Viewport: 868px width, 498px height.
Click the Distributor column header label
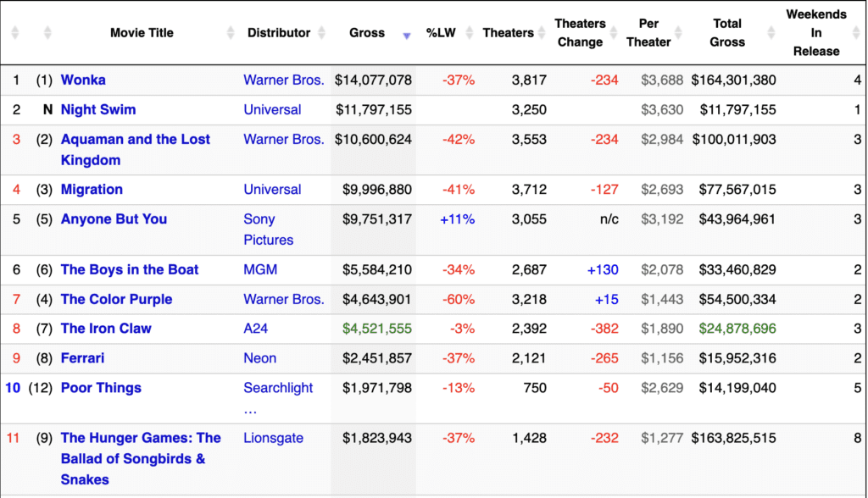pos(279,33)
